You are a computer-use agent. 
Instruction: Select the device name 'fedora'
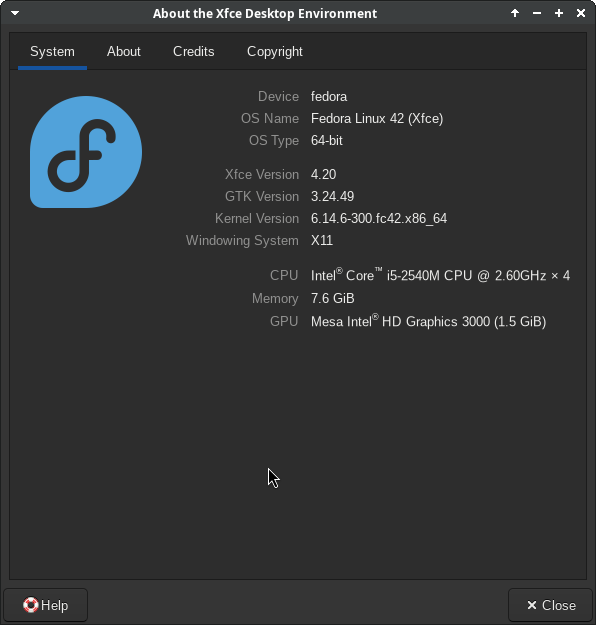point(329,96)
